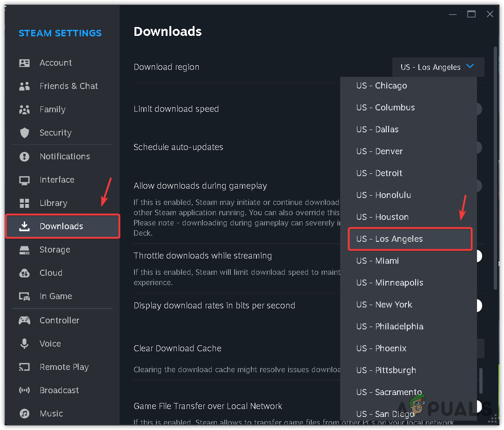Click the Voice microphone icon

[24, 344]
